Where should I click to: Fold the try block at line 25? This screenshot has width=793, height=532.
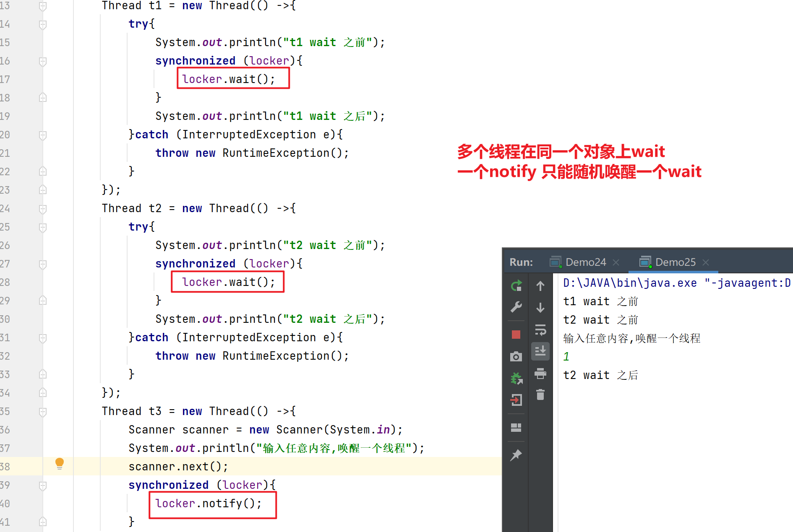[43, 228]
